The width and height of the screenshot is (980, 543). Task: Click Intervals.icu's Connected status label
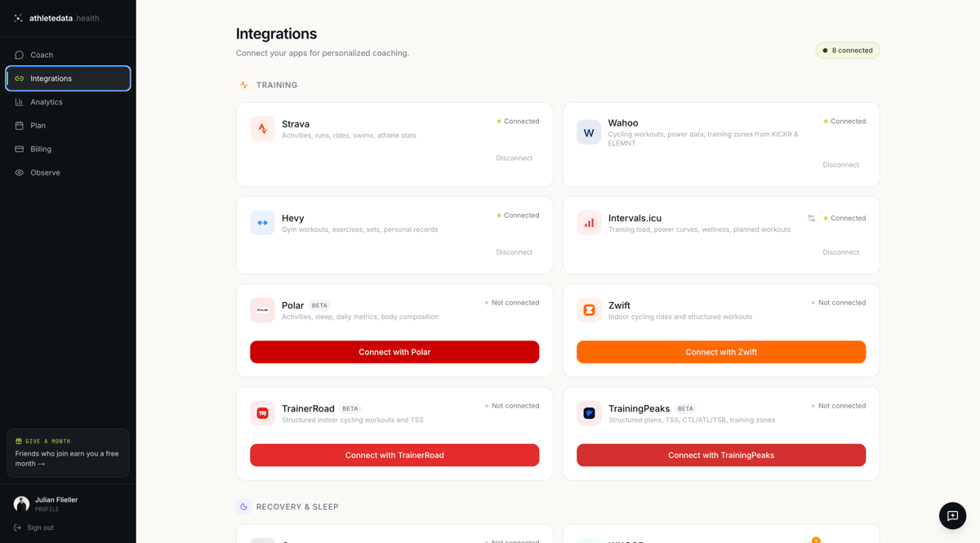pyautogui.click(x=844, y=218)
